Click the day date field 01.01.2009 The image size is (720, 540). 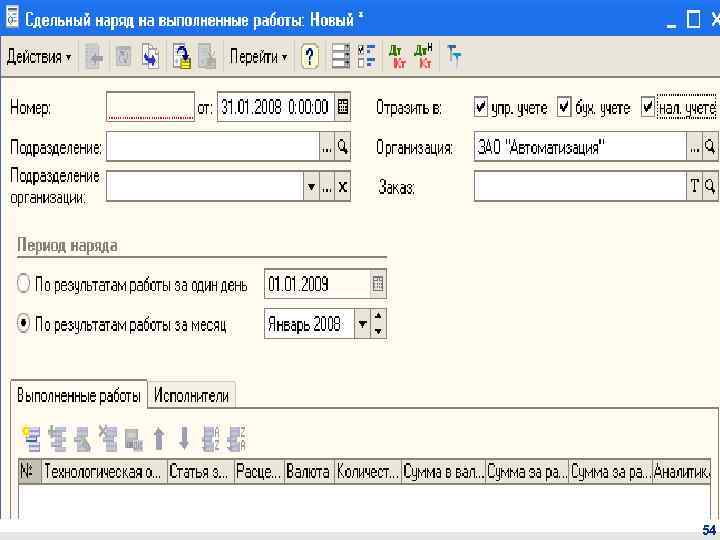point(317,284)
